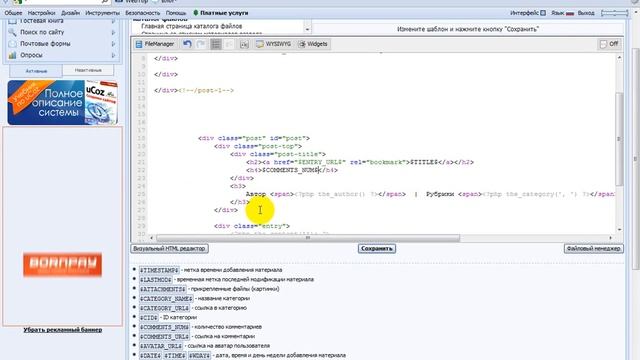This screenshot has height=360, width=640.
Task: Open the Безопасность menu
Action: click(142, 13)
